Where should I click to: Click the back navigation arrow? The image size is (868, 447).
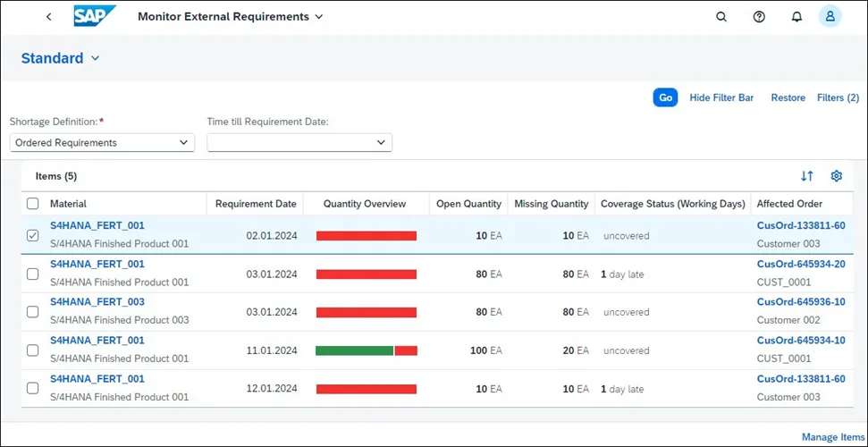48,17
